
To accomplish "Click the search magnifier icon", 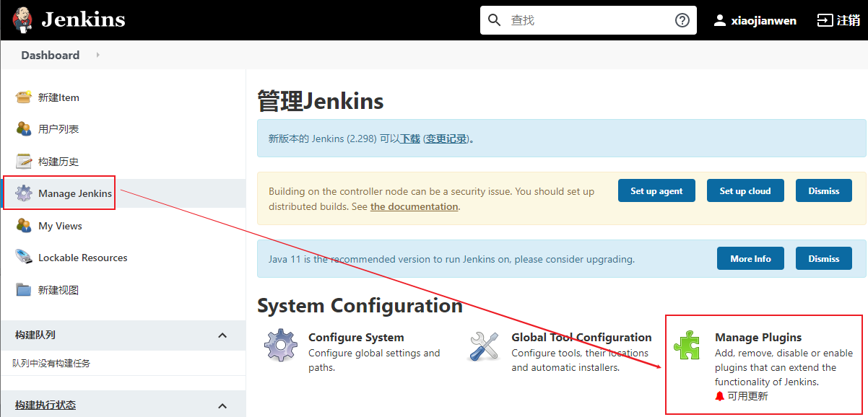I will 495,20.
